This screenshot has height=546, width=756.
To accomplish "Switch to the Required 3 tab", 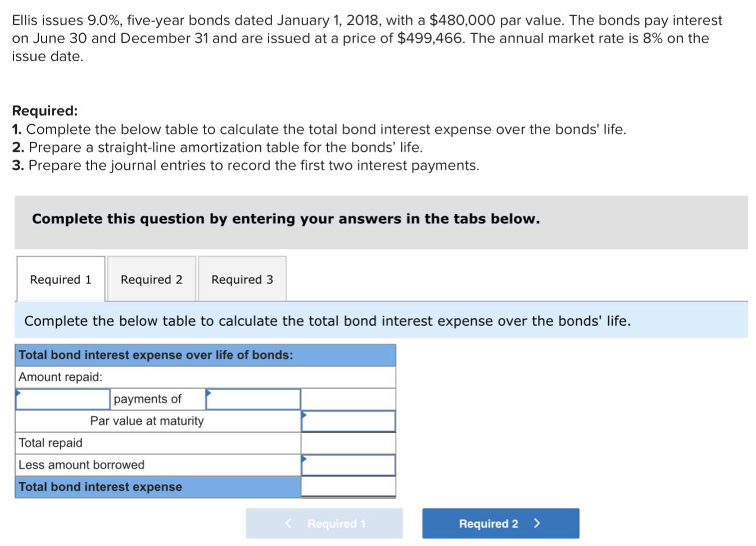I will (242, 279).
